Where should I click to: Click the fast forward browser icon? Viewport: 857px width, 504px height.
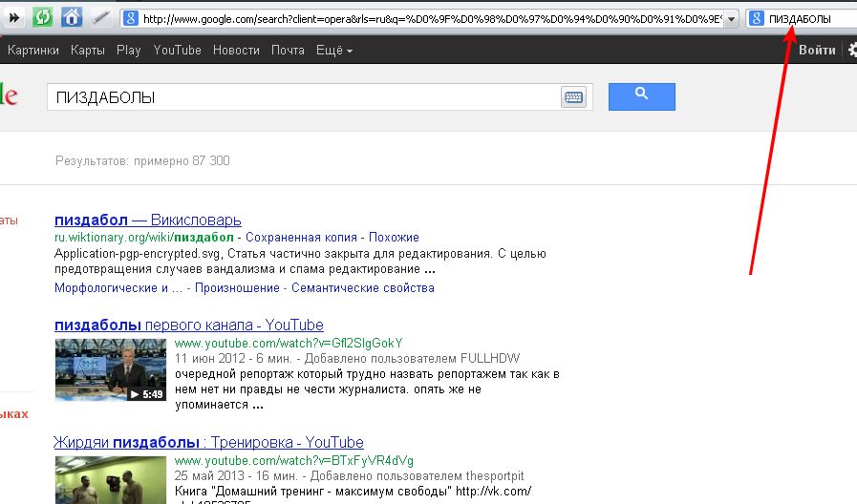pyautogui.click(x=14, y=17)
